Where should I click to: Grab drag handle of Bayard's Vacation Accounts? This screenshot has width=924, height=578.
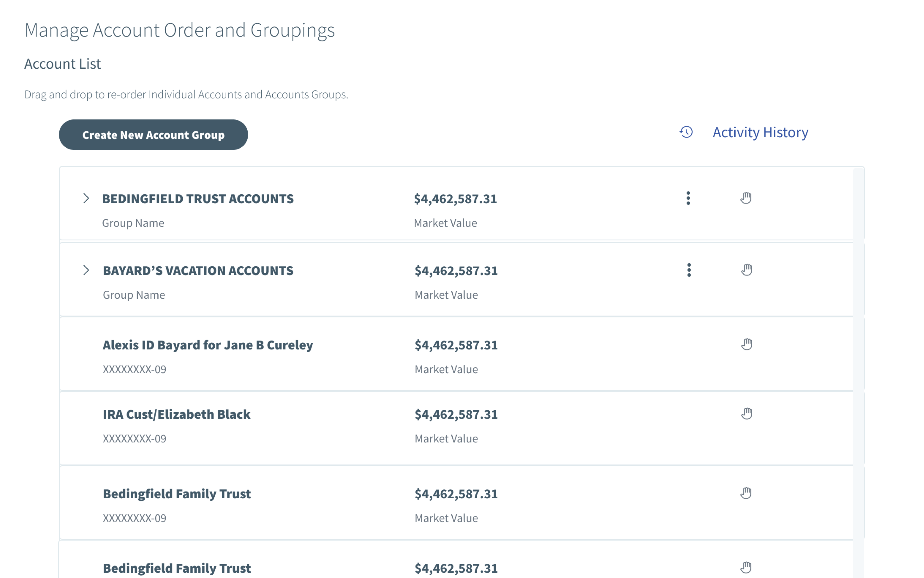(x=746, y=270)
